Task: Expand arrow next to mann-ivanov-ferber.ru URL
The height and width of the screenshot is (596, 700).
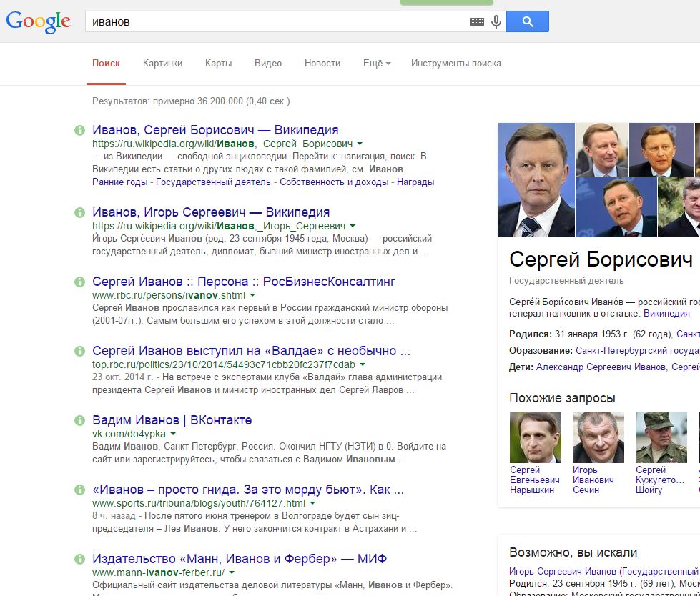Action: 232,573
